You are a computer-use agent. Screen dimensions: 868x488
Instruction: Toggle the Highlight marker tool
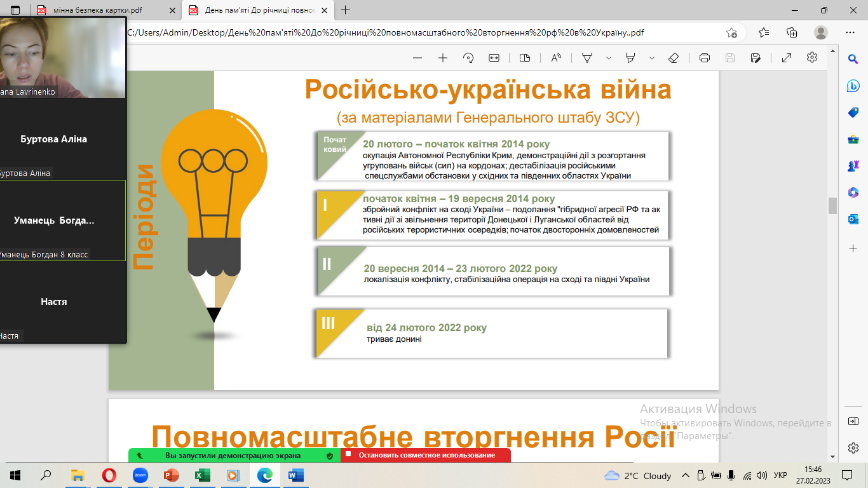[x=630, y=58]
